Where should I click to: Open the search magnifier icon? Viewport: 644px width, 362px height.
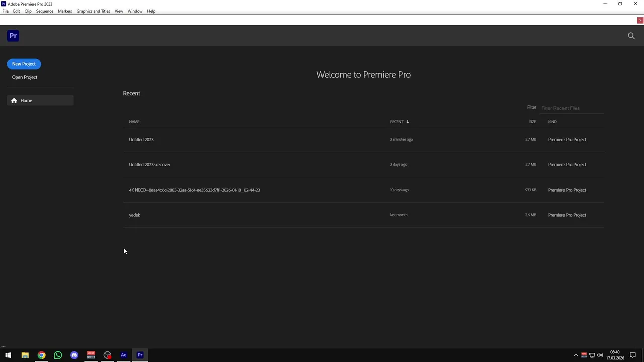coord(631,36)
